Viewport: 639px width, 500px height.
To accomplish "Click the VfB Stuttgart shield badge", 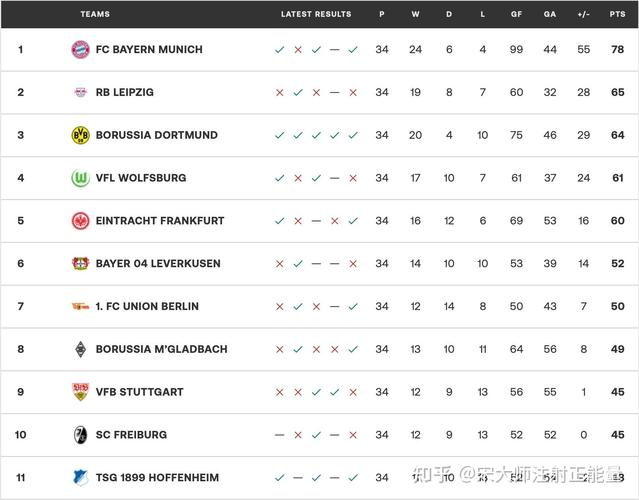I will 80,392.
